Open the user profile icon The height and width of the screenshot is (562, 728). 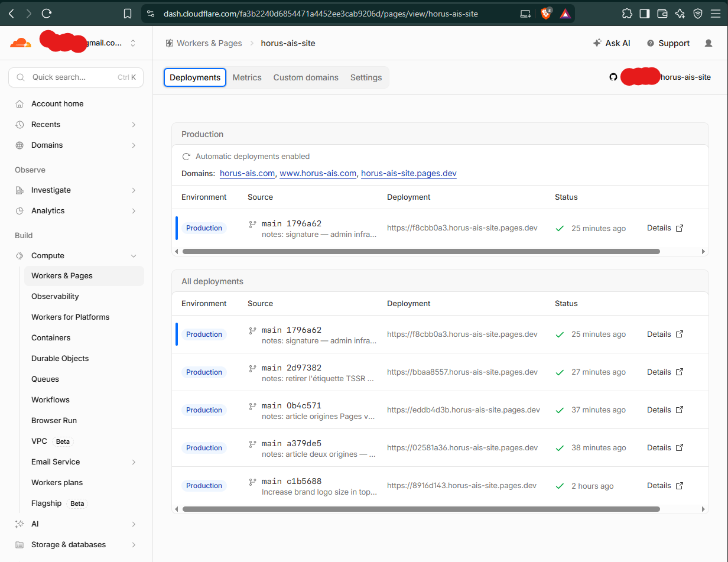tap(708, 43)
